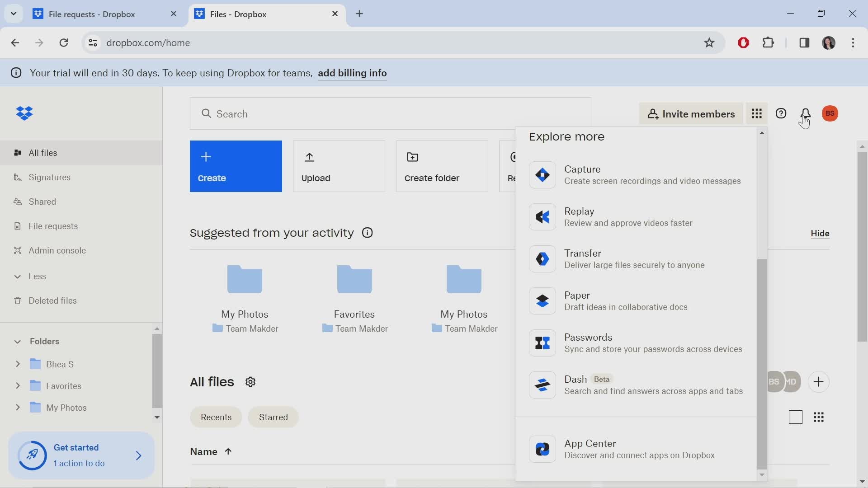This screenshot has height=488, width=868.
Task: Expand Bhea S folder
Action: (x=18, y=363)
